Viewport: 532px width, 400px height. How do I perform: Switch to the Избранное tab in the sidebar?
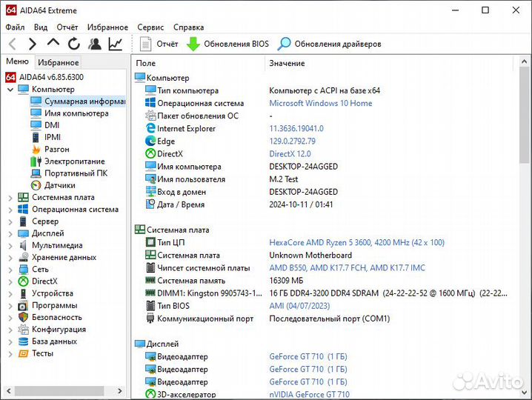(59, 62)
